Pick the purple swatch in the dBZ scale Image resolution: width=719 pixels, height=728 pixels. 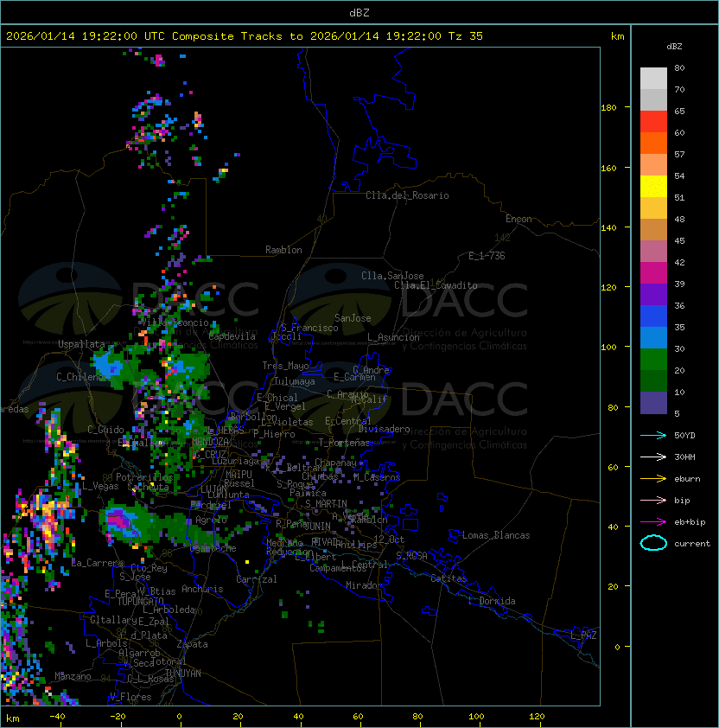(x=653, y=295)
